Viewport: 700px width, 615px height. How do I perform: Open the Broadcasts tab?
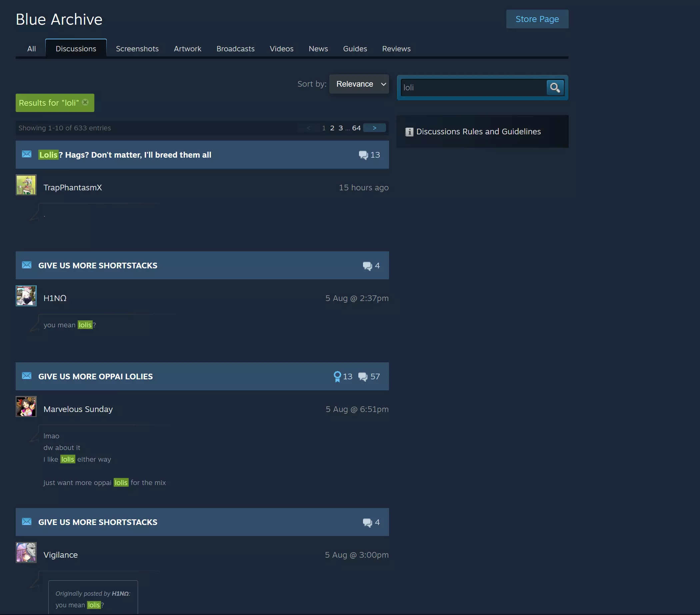[x=236, y=49]
